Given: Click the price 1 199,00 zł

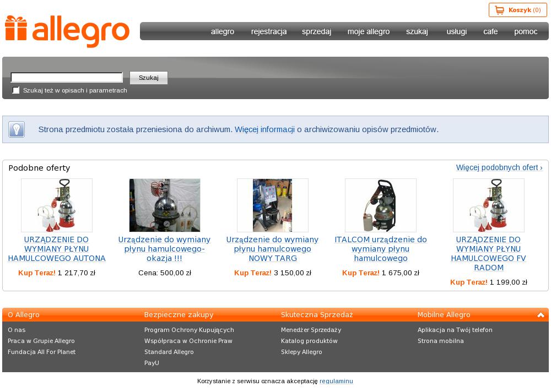Looking at the screenshot, I should click(x=509, y=282).
